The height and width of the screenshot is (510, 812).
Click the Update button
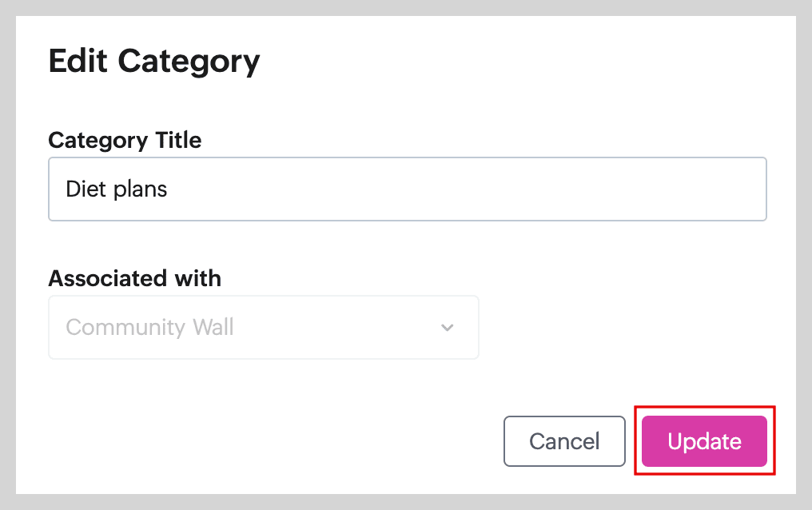point(704,441)
